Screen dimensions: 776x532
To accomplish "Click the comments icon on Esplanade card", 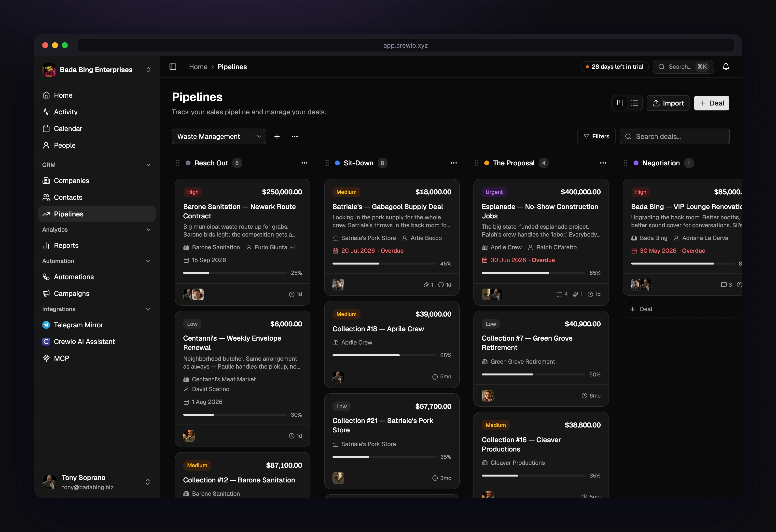I will (x=559, y=294).
